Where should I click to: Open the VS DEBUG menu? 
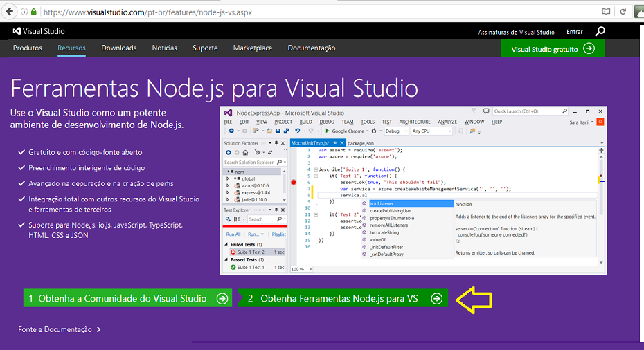coord(327,122)
